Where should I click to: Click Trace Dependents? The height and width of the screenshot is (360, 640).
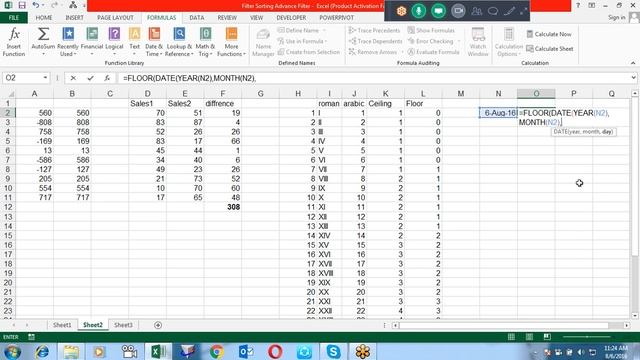pos(376,41)
